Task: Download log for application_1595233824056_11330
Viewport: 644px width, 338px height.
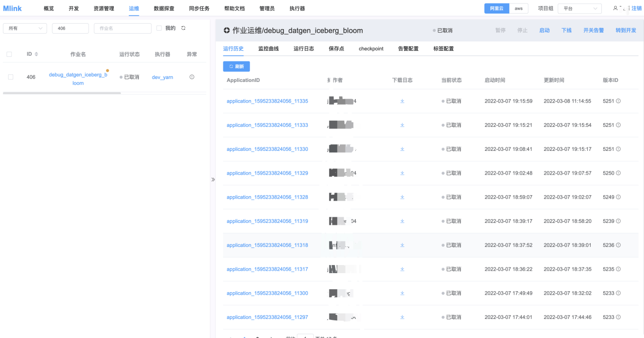Action: (x=402, y=149)
